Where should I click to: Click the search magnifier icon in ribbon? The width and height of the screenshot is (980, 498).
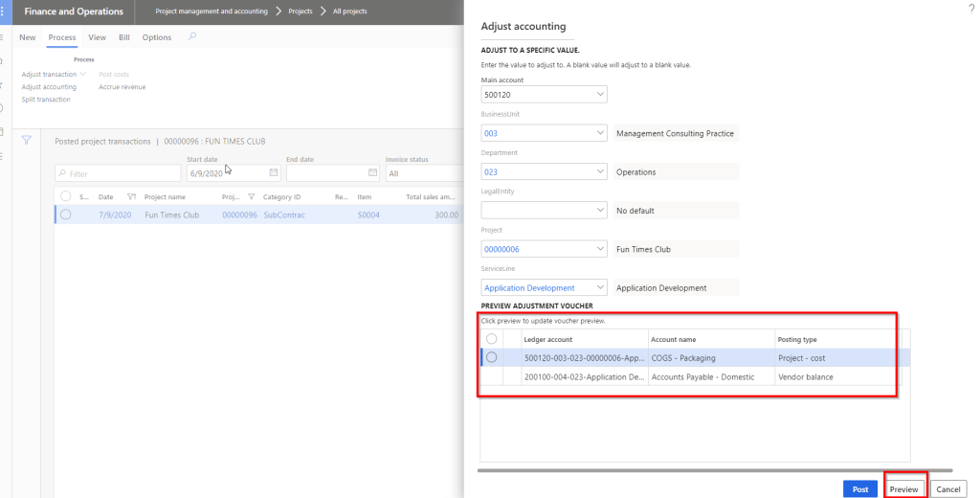click(192, 37)
